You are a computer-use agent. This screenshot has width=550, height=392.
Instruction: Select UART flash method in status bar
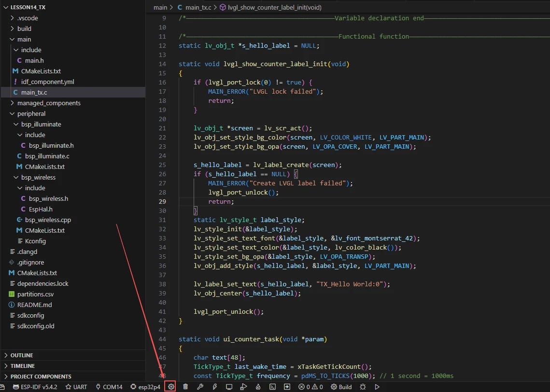click(x=76, y=387)
